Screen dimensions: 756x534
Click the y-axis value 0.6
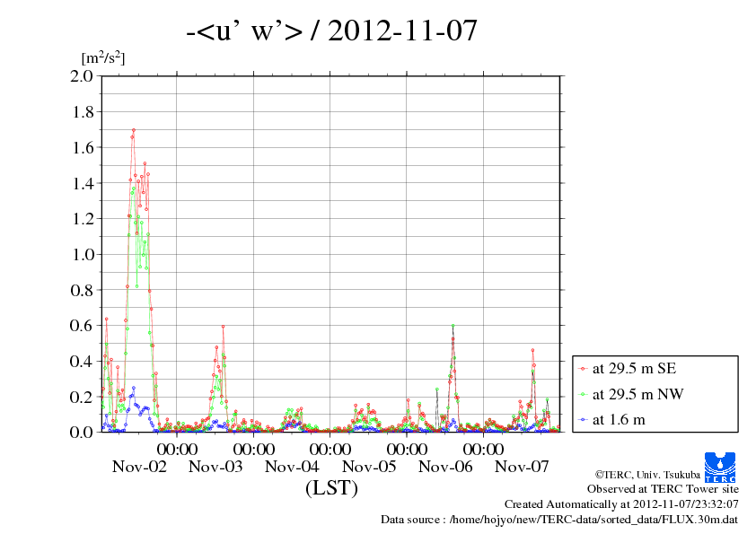tap(82, 325)
